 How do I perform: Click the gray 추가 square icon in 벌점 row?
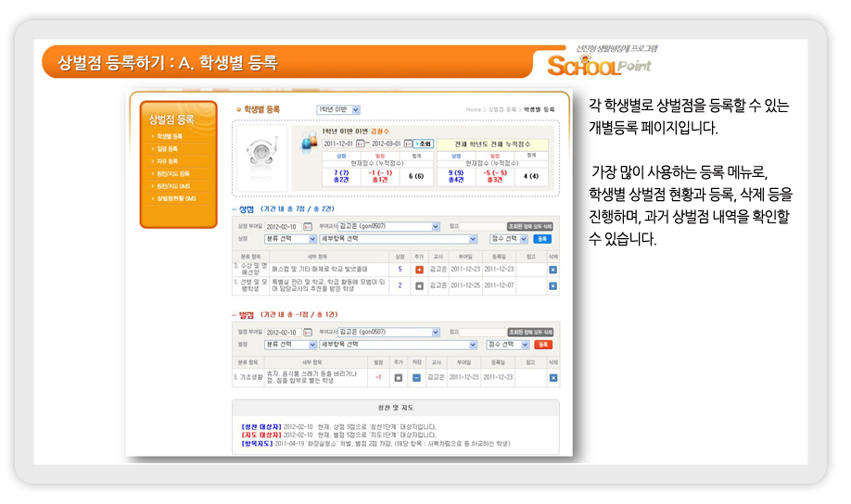click(x=398, y=377)
